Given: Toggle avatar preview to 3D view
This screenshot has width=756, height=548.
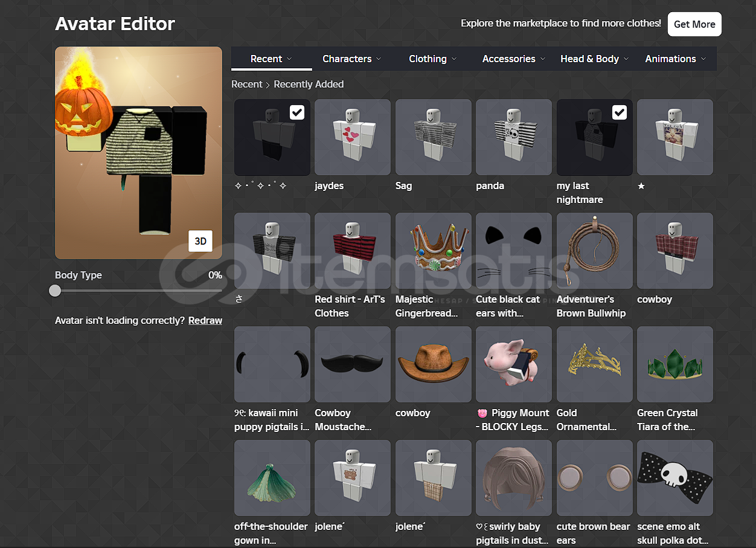Looking at the screenshot, I should tap(200, 241).
